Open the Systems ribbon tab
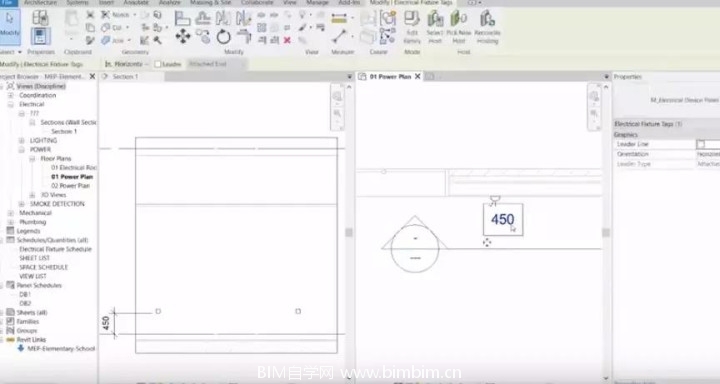This screenshot has width=720, height=384. point(77,3)
